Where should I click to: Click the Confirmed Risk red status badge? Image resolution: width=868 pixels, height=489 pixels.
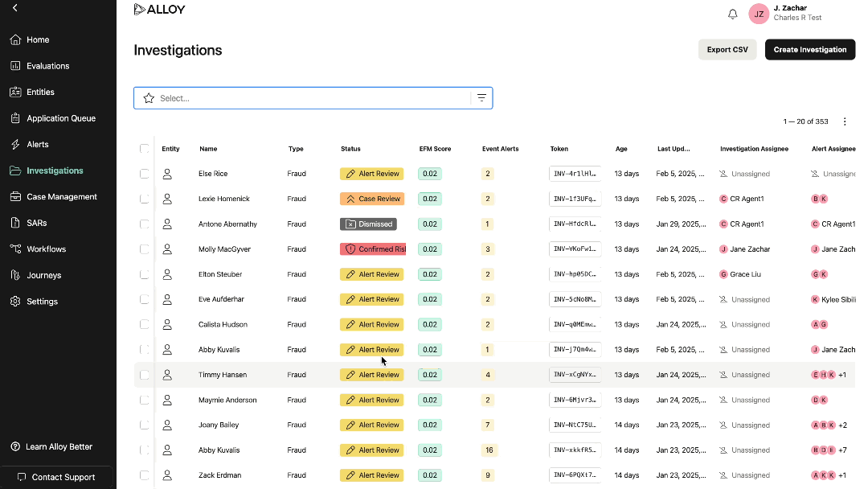pyautogui.click(x=373, y=249)
